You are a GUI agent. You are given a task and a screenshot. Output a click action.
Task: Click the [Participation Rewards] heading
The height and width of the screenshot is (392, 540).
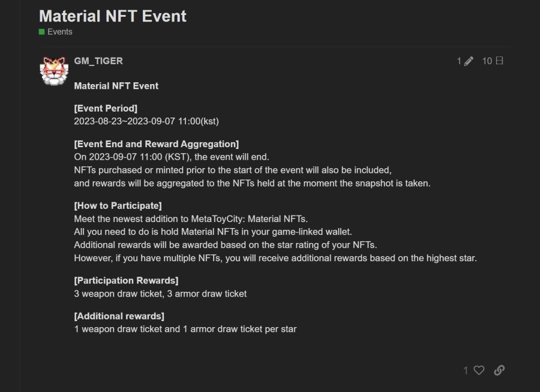pos(126,280)
